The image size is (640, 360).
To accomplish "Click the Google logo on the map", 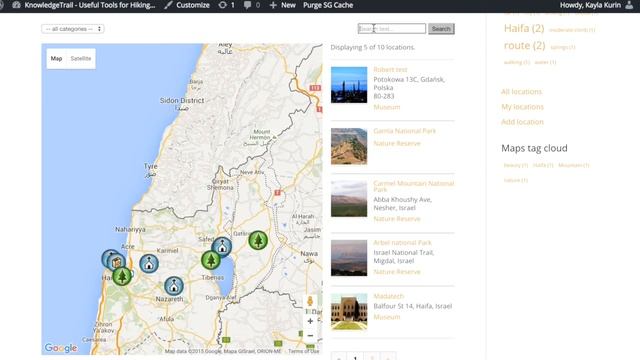I will pyautogui.click(x=61, y=348).
